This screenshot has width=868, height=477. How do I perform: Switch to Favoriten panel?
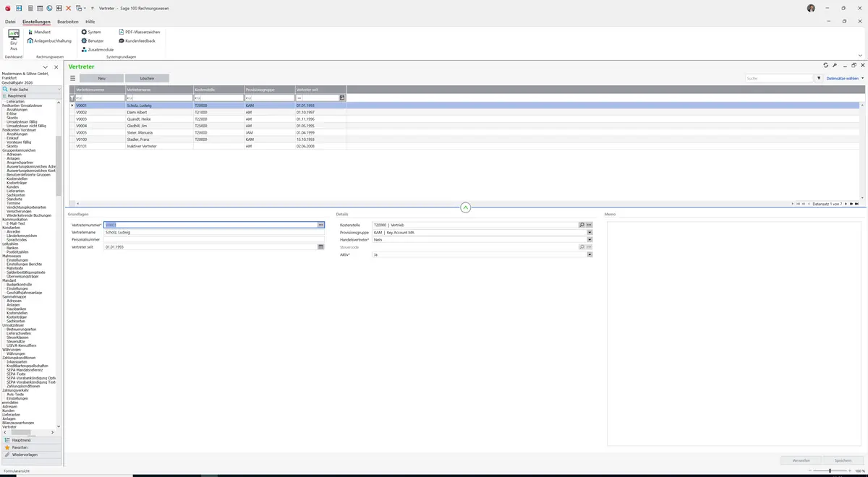(31, 447)
